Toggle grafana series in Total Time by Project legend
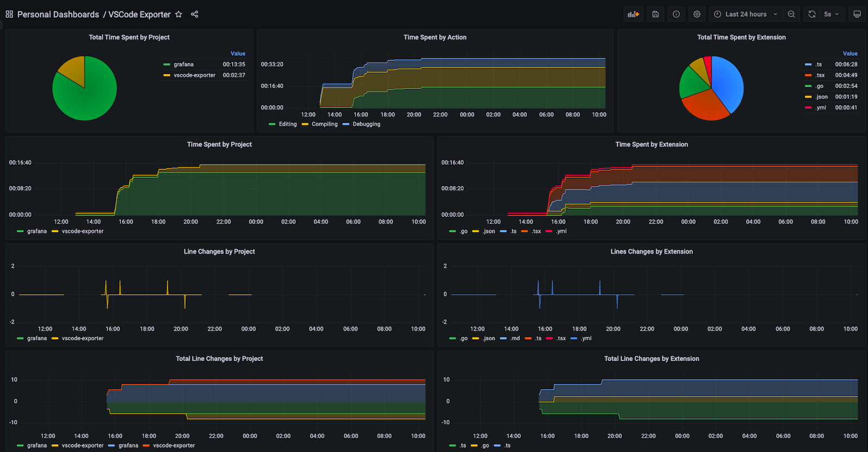This screenshot has height=452, width=868. [184, 64]
